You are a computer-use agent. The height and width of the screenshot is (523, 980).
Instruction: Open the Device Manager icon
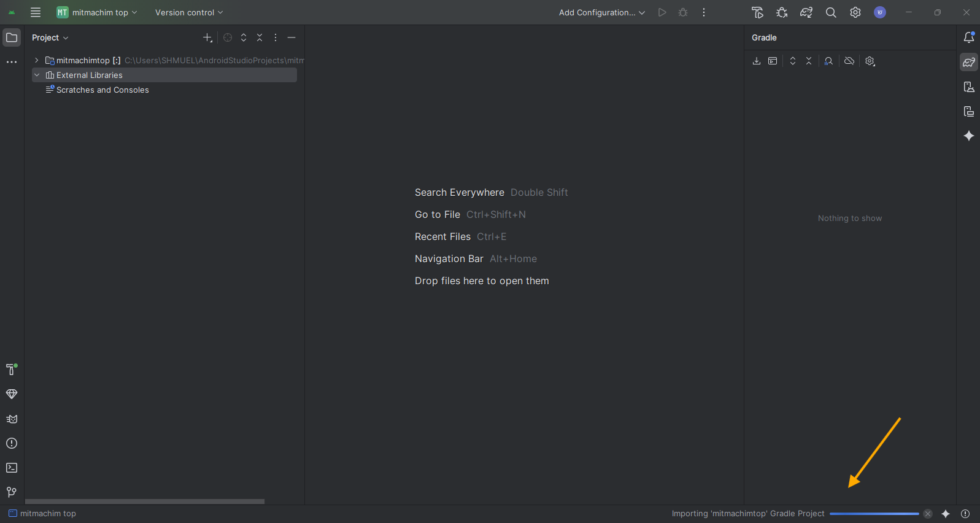(969, 87)
